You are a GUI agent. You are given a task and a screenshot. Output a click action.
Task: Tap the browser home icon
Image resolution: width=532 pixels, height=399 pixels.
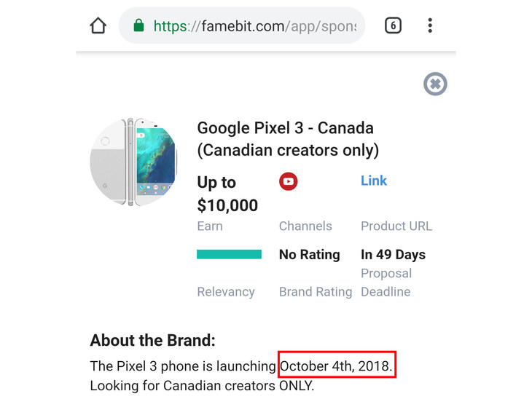pyautogui.click(x=98, y=25)
